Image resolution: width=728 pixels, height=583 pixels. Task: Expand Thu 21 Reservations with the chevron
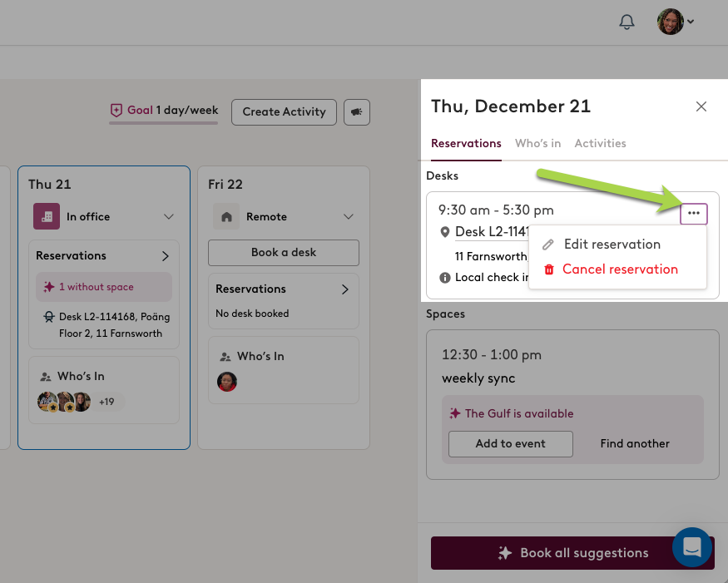[x=166, y=256]
